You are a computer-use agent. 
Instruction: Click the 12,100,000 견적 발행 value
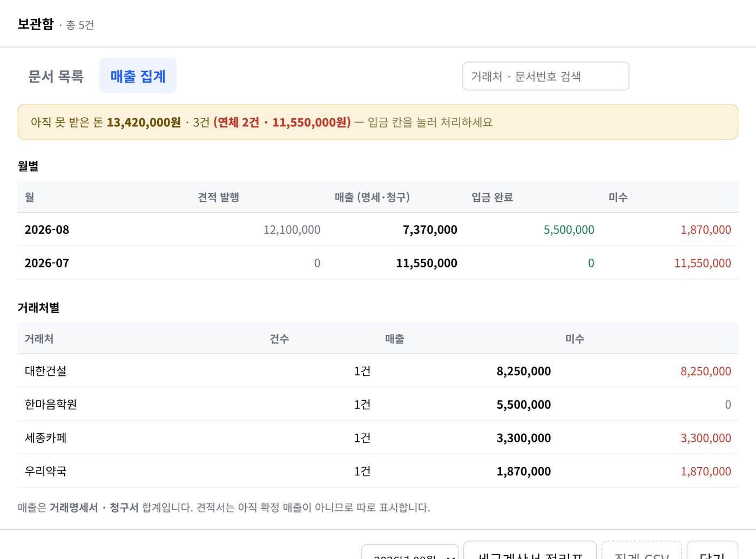(x=292, y=230)
